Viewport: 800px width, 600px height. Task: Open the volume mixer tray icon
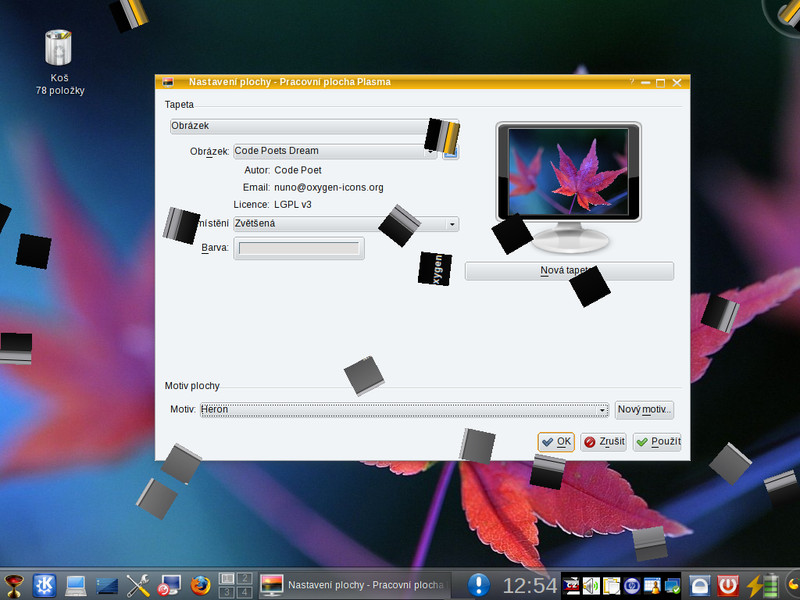tap(592, 584)
